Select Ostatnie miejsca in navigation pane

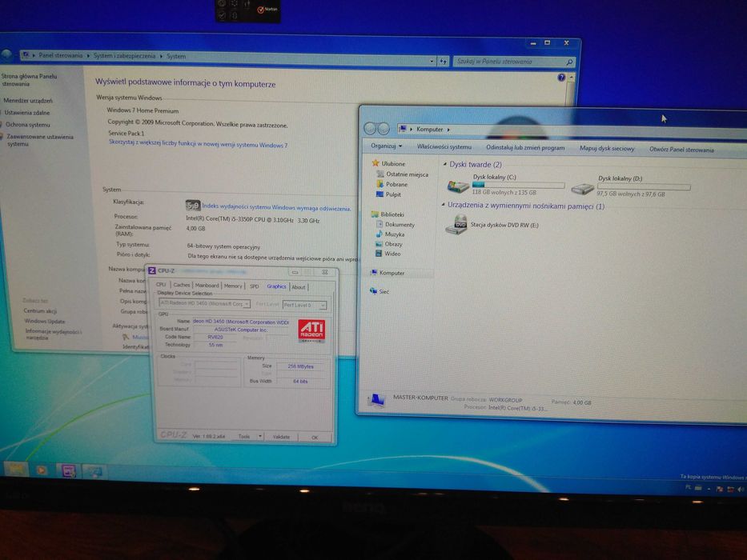407,174
